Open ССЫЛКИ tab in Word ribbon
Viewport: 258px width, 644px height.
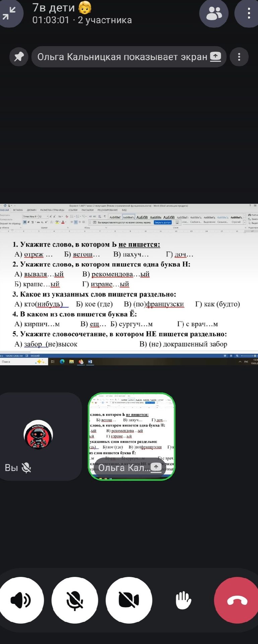point(73,210)
